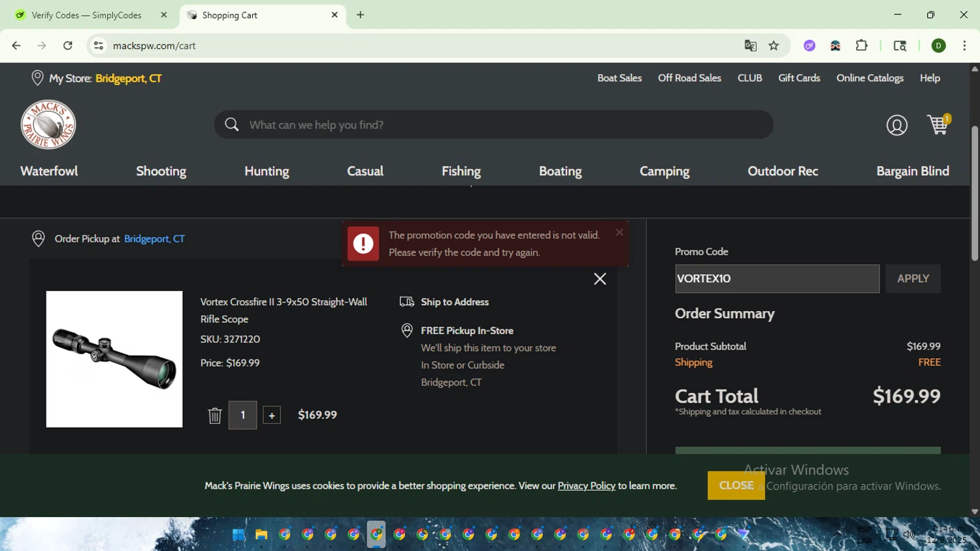The image size is (980, 551).
Task: Click the FREE Pickup In-Store pin icon
Action: 407,331
